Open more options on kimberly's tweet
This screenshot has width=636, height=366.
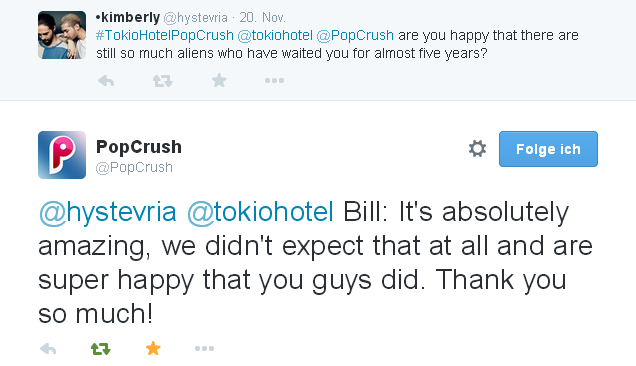(x=274, y=81)
